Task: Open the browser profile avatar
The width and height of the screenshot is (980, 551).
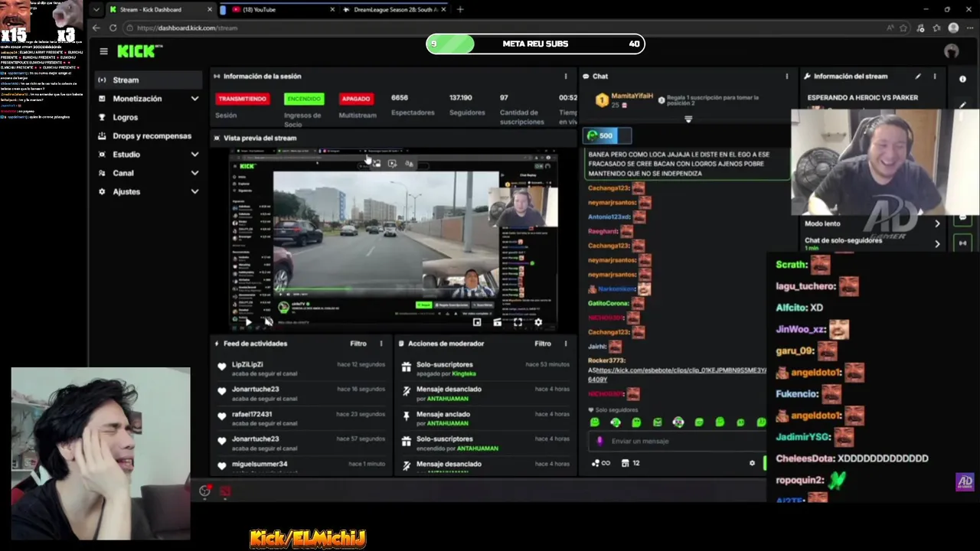Action: 953,28
